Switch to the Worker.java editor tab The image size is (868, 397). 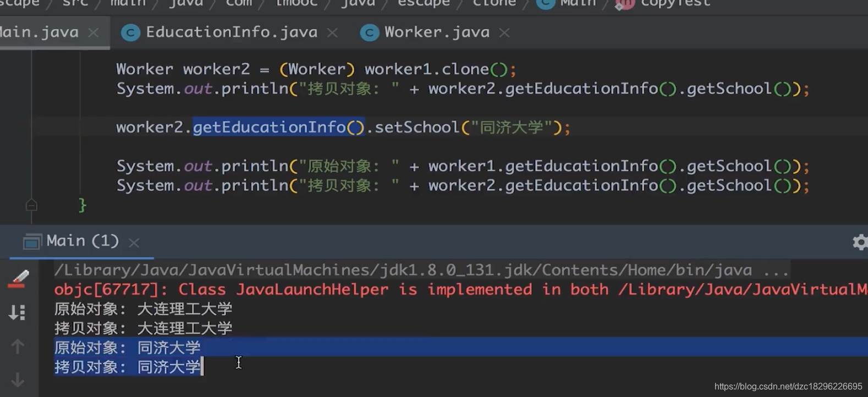click(437, 32)
